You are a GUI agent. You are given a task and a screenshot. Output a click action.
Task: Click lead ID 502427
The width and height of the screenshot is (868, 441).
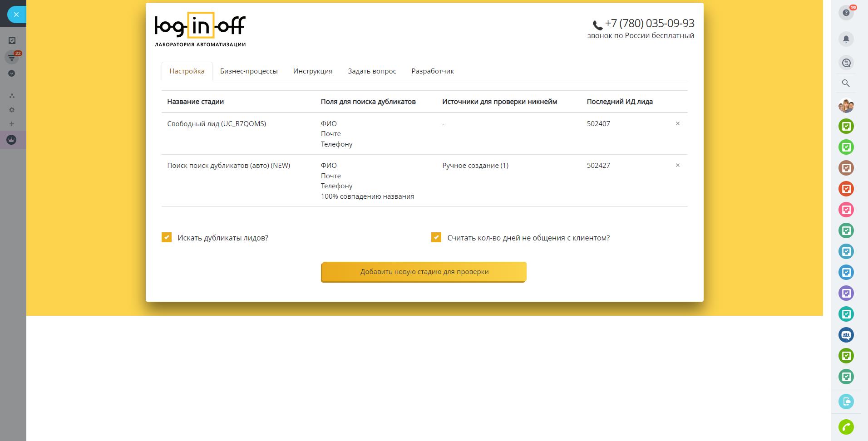click(x=598, y=166)
